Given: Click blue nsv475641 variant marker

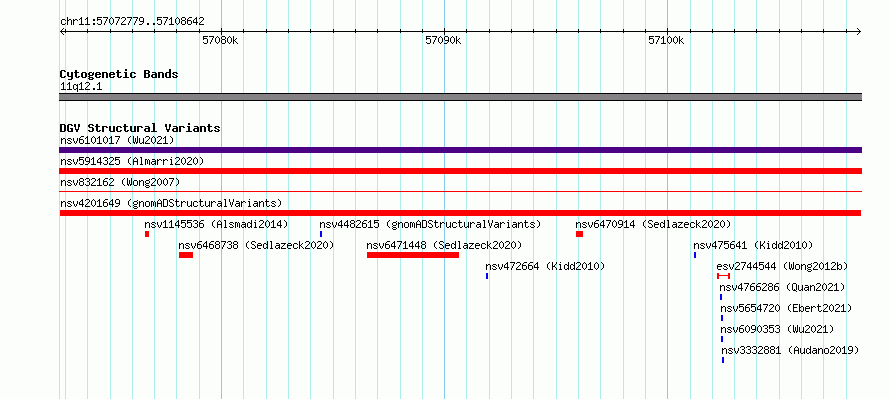Looking at the screenshot, I should pos(695,255).
